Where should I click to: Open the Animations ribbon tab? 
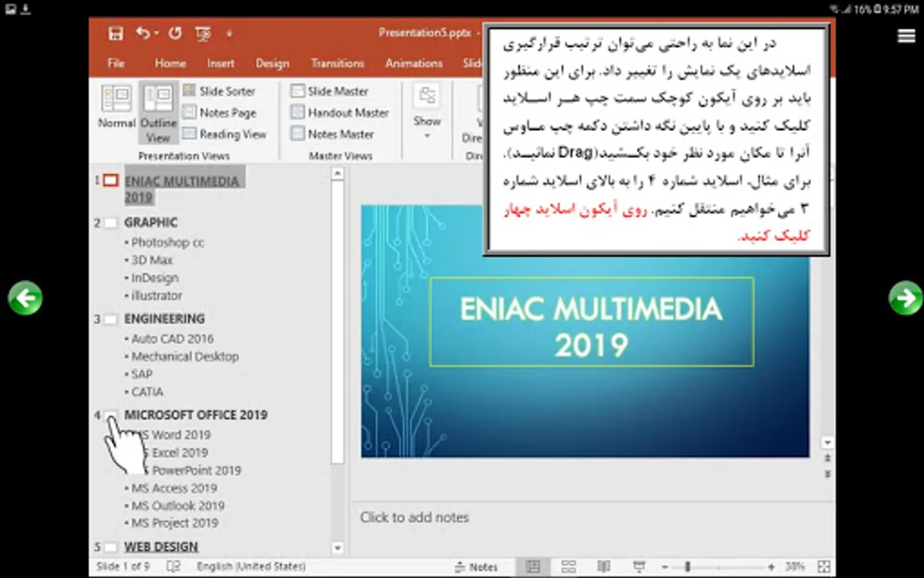click(x=414, y=63)
